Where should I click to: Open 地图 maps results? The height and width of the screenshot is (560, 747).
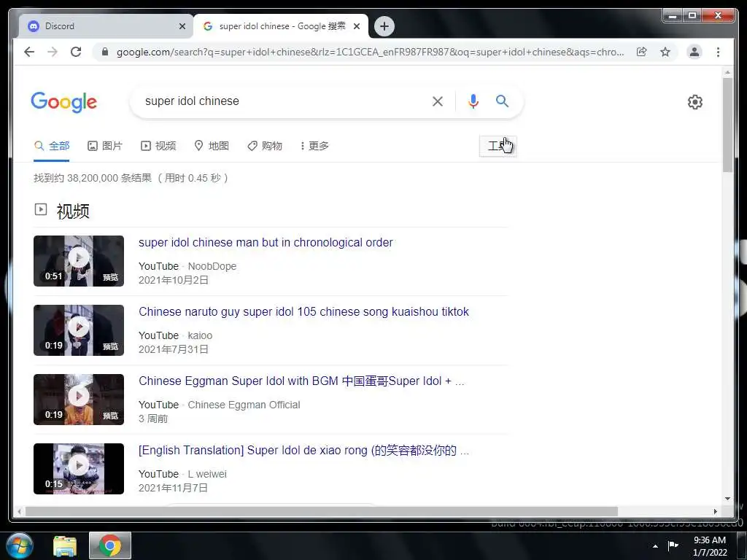pos(212,146)
